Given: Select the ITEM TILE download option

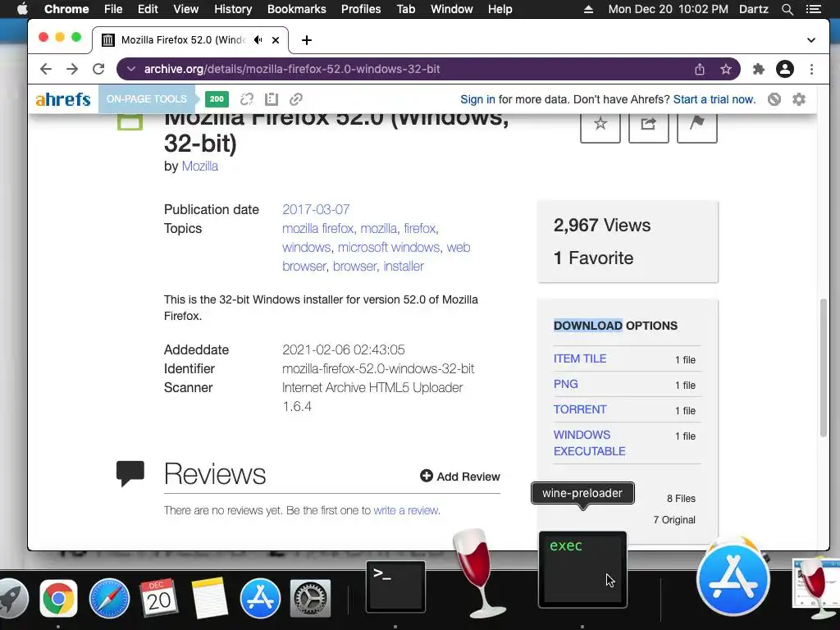Looking at the screenshot, I should (x=580, y=359).
